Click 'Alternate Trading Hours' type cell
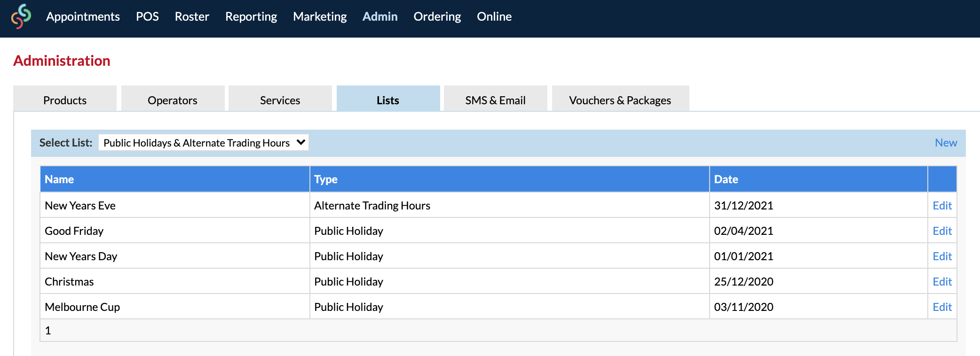Screen dimensions: 980x356 (510, 205)
